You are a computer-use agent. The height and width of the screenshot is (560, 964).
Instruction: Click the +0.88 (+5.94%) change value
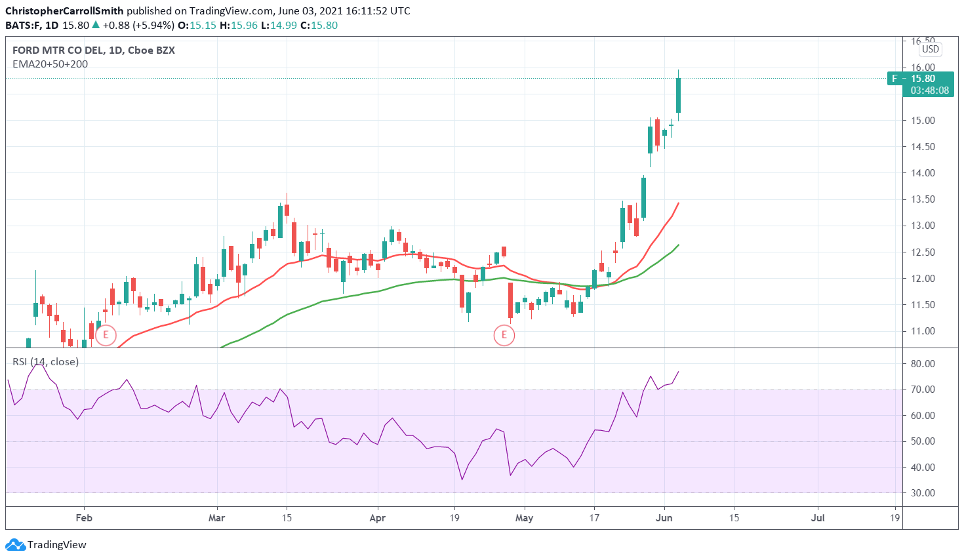coord(139,26)
